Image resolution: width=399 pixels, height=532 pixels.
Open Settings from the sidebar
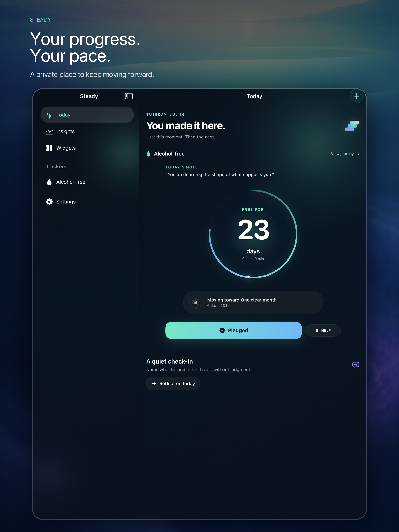point(87,202)
